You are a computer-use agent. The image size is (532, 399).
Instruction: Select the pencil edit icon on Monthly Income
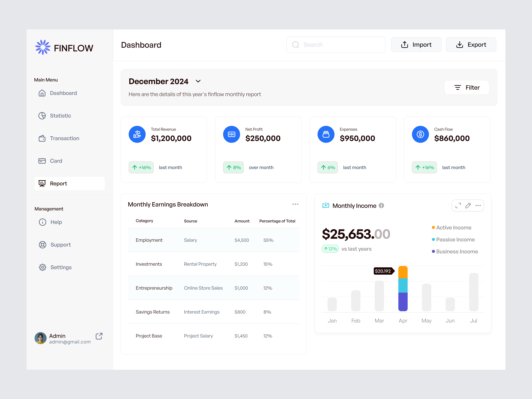[x=468, y=205]
